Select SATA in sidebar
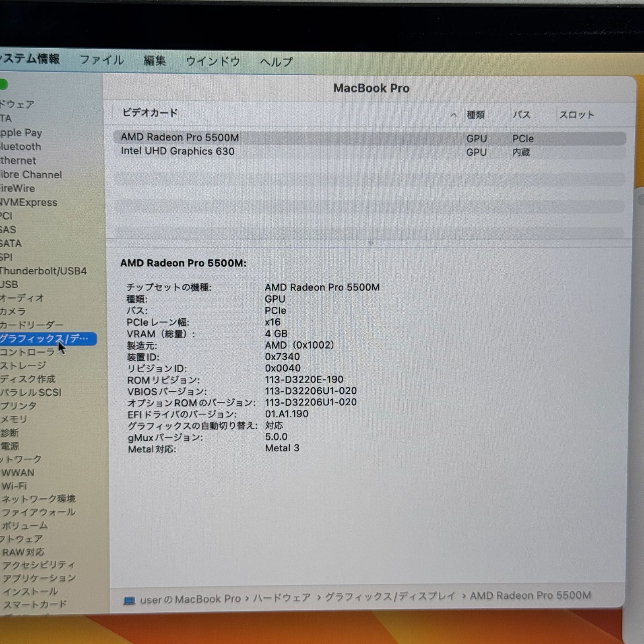 (x=11, y=244)
